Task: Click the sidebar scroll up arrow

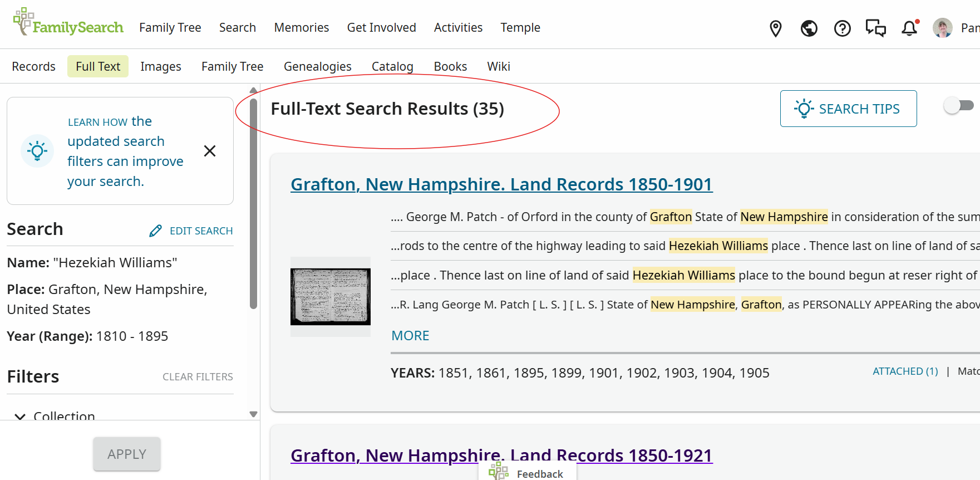Action: (x=254, y=90)
